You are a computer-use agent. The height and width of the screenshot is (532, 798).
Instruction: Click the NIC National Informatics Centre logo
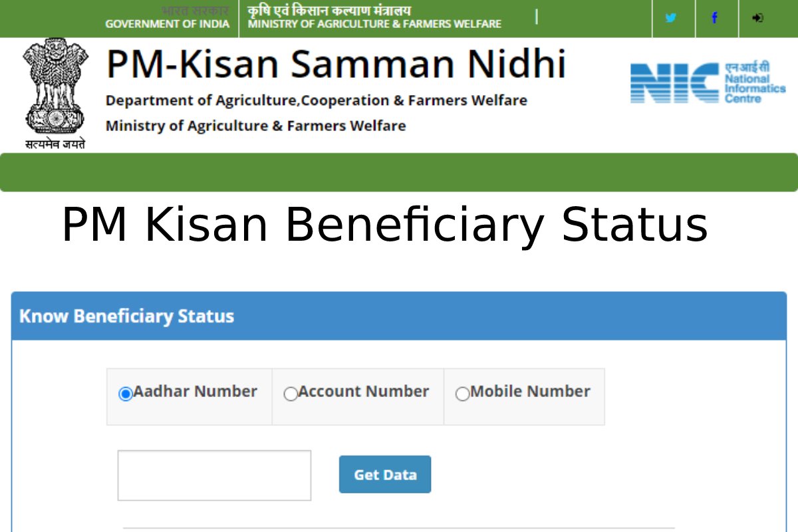[x=708, y=82]
